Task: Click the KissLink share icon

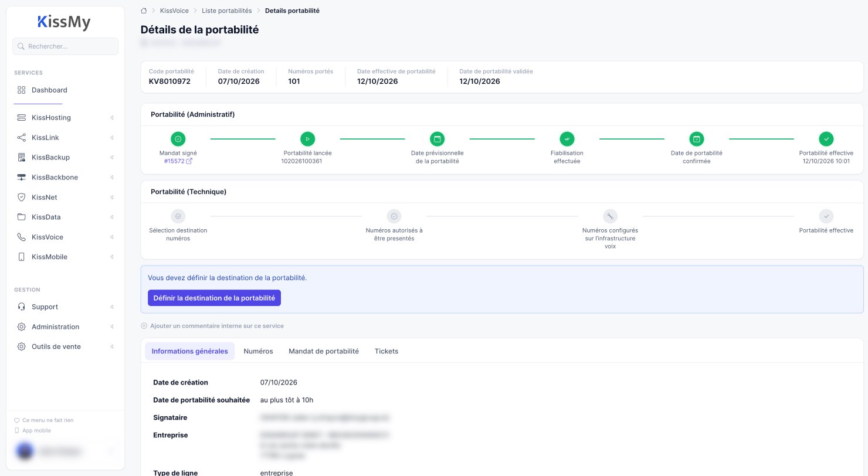Action: (x=21, y=138)
